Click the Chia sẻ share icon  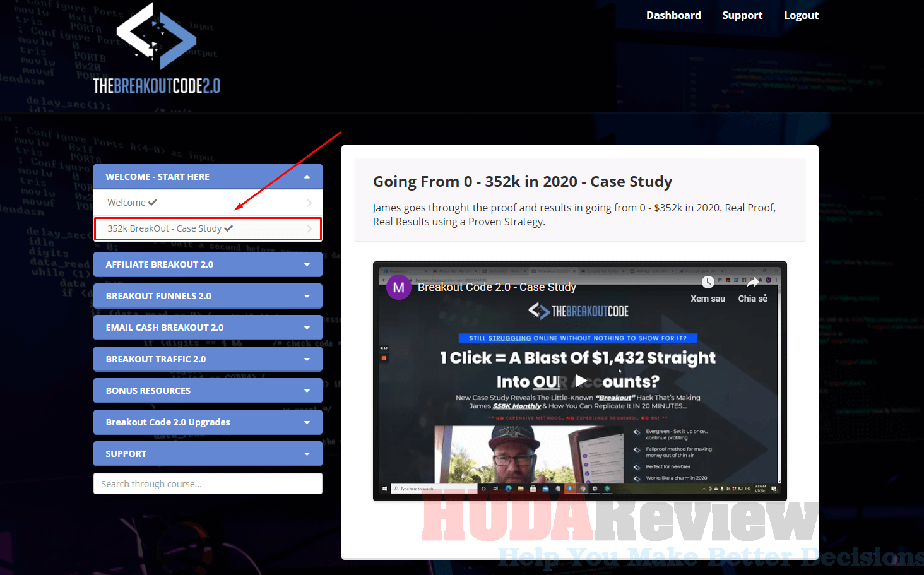click(x=753, y=282)
